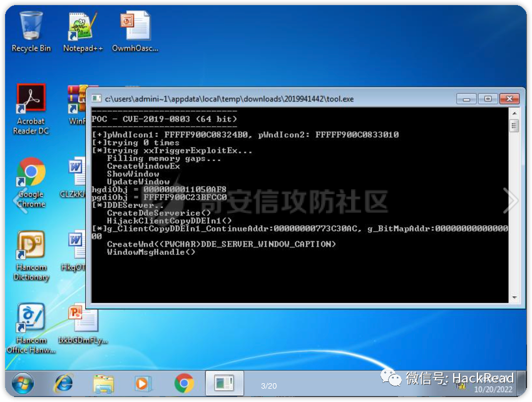Launch Notepad++ from the desktop
Image resolution: width=532 pixels, height=402 pixels.
click(x=83, y=31)
